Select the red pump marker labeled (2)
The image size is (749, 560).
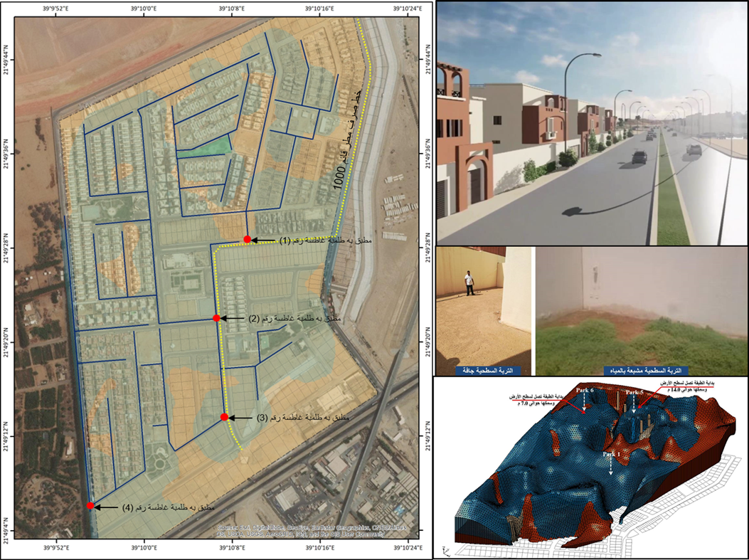click(216, 318)
